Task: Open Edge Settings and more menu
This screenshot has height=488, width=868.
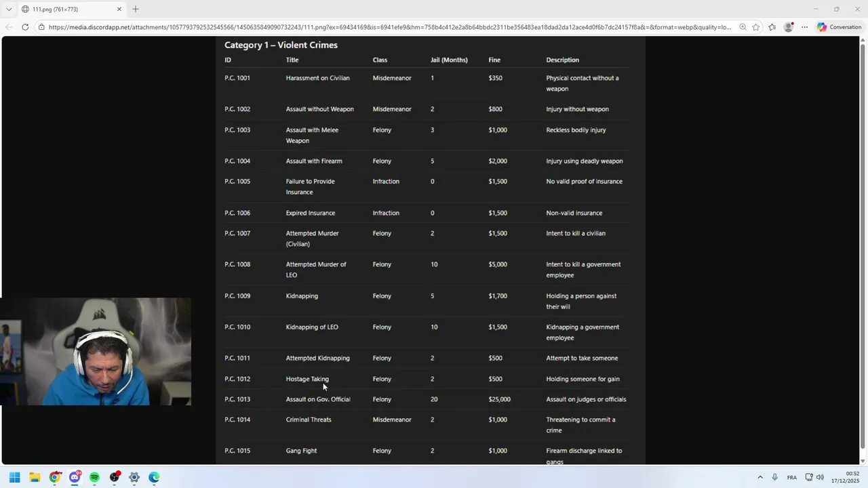Action: pyautogui.click(x=804, y=27)
